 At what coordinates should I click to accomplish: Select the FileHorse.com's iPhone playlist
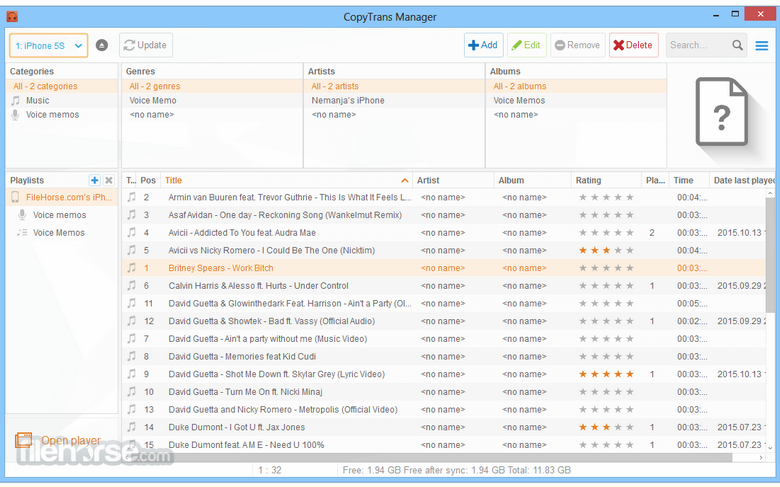click(62, 197)
